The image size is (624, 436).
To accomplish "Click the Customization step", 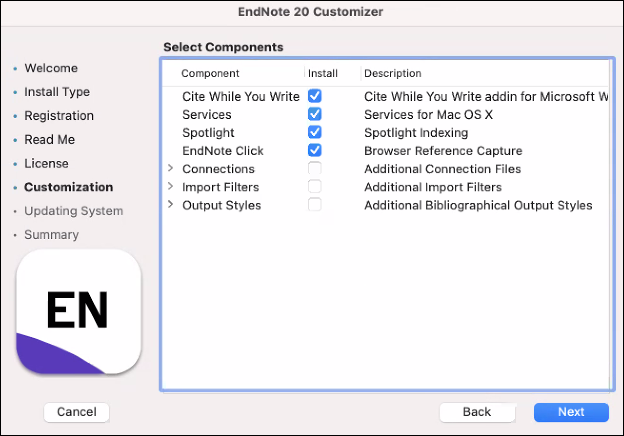I will click(x=68, y=187).
